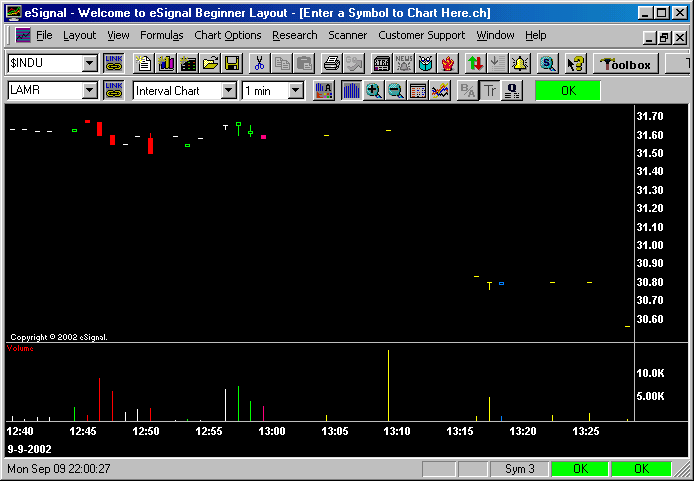694x481 pixels.
Task: Toggle the Q quote lines button
Action: point(512,91)
